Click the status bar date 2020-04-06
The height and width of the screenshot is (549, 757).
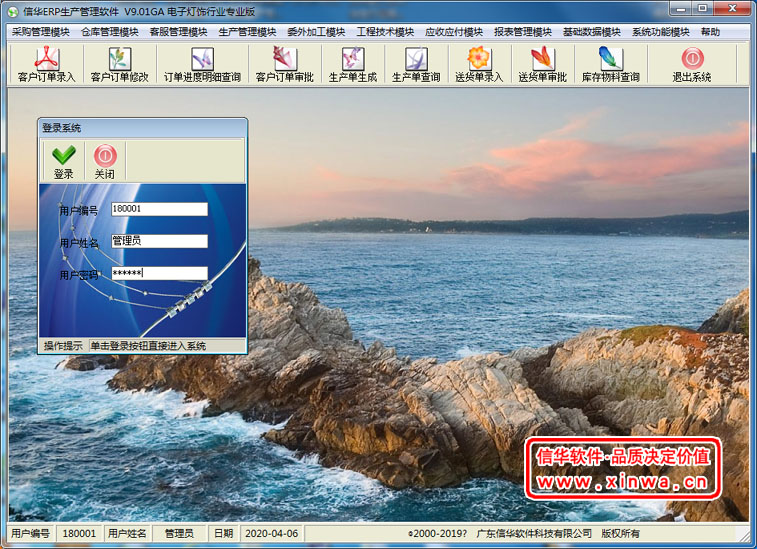coord(272,534)
